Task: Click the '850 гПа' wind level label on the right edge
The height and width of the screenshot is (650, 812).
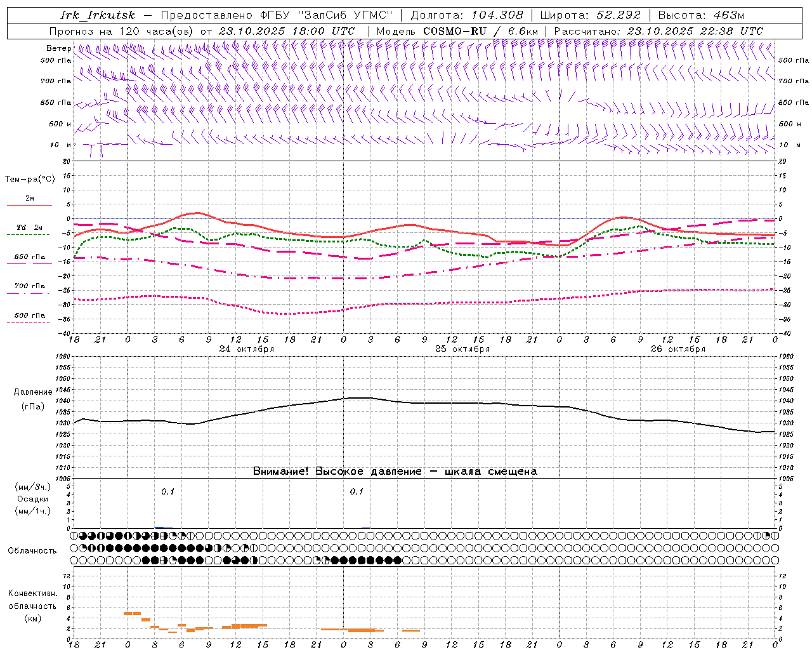Action: click(x=794, y=102)
